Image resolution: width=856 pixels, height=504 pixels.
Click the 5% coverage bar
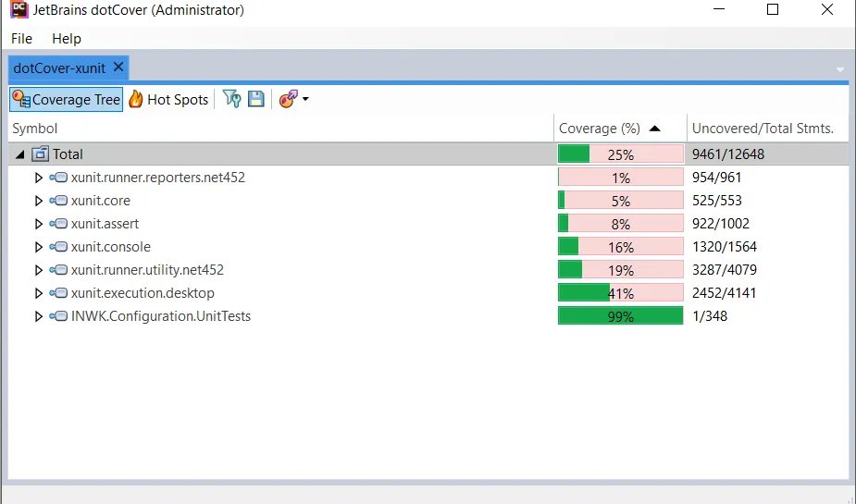click(621, 200)
